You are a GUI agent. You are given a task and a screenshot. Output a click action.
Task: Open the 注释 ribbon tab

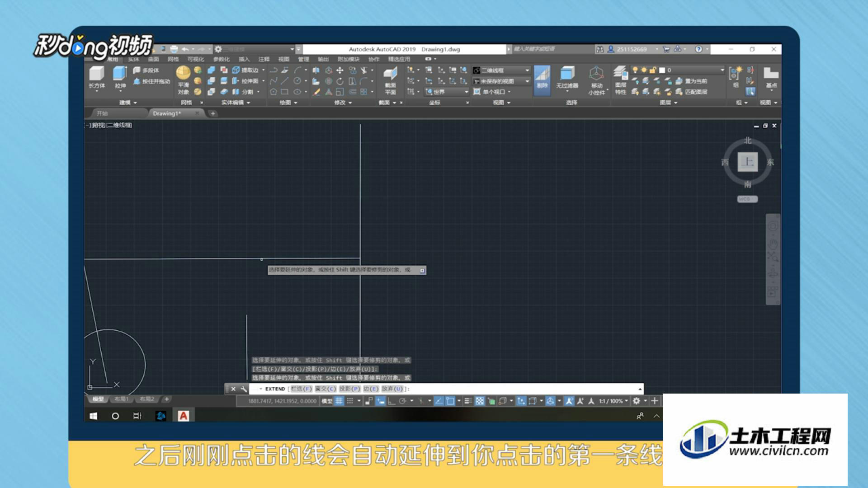pos(264,59)
